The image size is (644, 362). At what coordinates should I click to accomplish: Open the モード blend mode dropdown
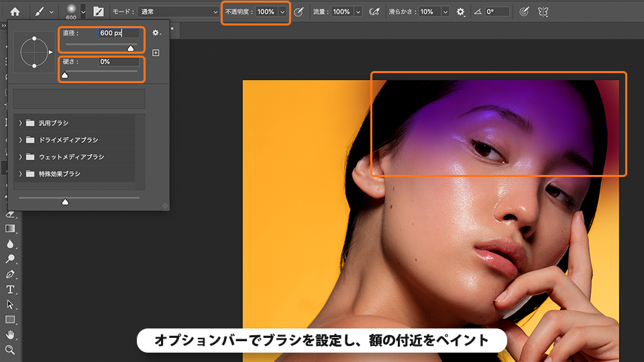point(178,12)
